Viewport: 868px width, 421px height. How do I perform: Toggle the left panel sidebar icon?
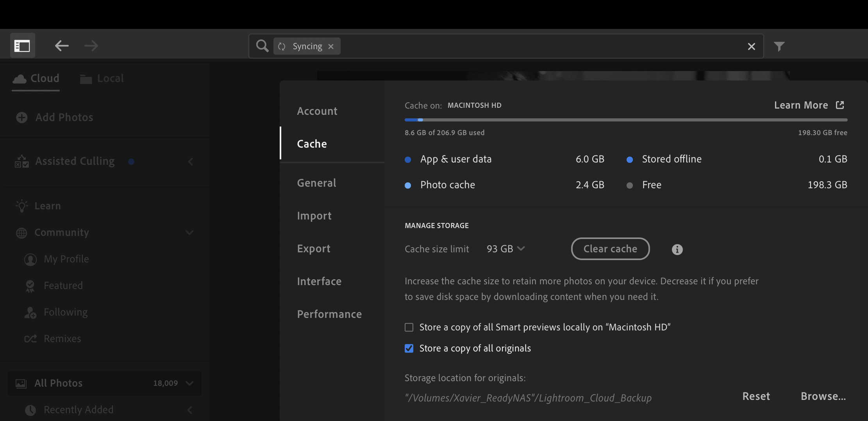click(x=22, y=46)
